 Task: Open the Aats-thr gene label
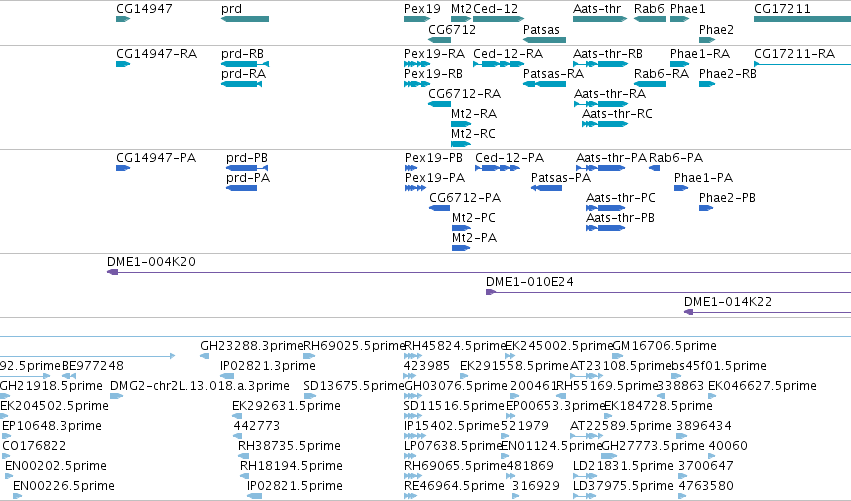[x=597, y=9]
